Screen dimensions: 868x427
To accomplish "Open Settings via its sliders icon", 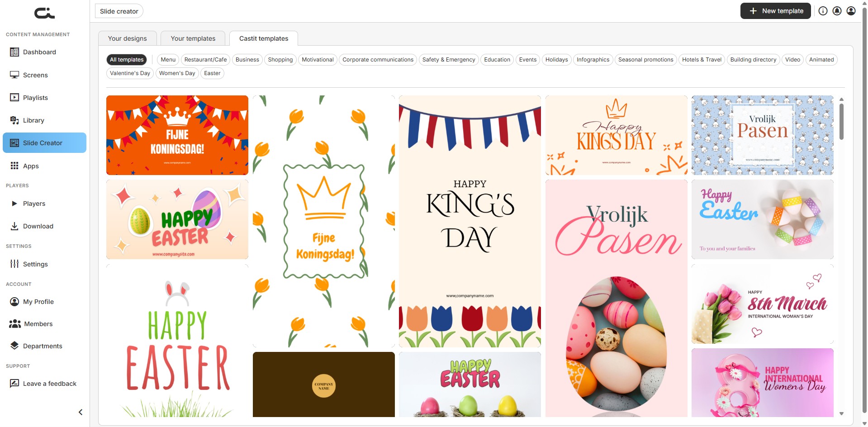I will pyautogui.click(x=14, y=264).
